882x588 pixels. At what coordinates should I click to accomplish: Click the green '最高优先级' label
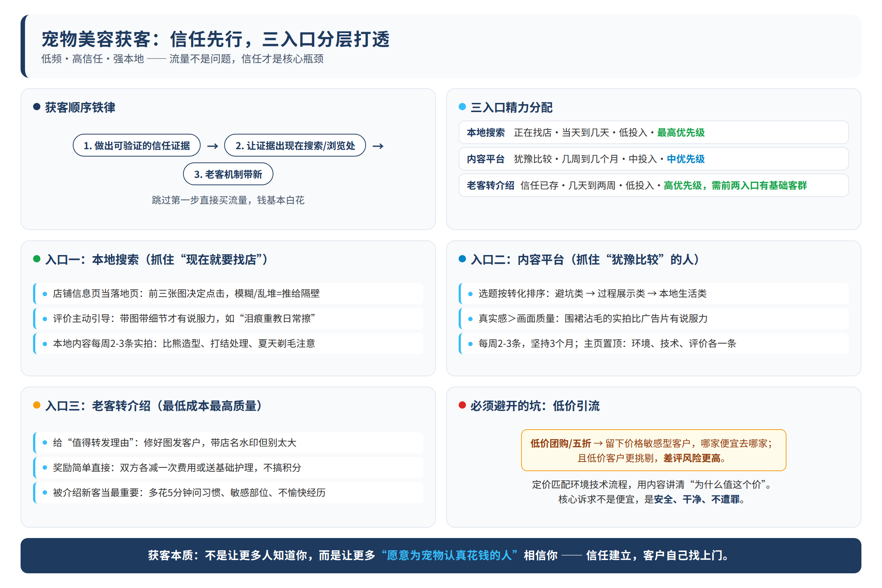681,132
